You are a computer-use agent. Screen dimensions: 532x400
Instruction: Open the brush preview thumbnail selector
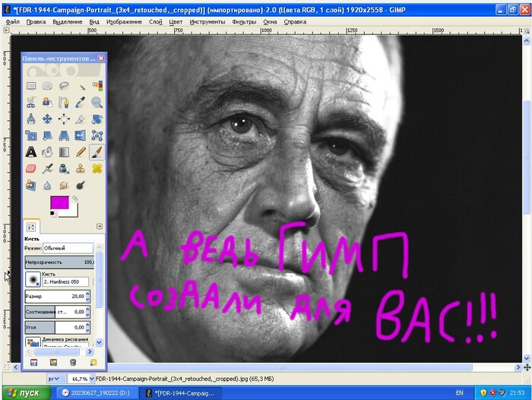pos(33,279)
